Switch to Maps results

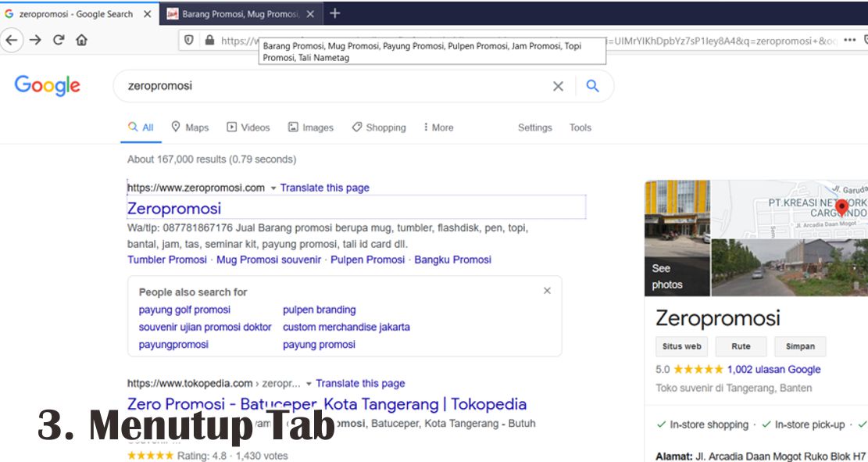click(190, 127)
